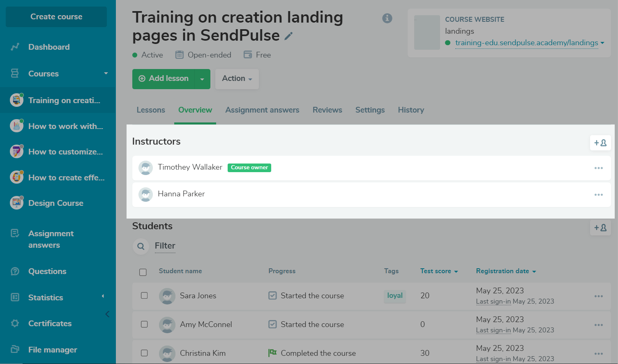The height and width of the screenshot is (364, 618).
Task: Collapse the sidebar with the chevron arrow
Action: point(107,314)
